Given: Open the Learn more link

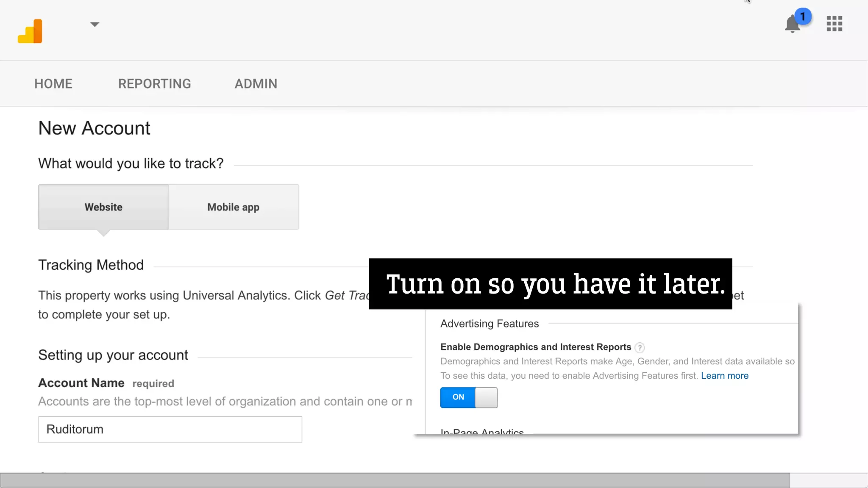Looking at the screenshot, I should click(724, 376).
